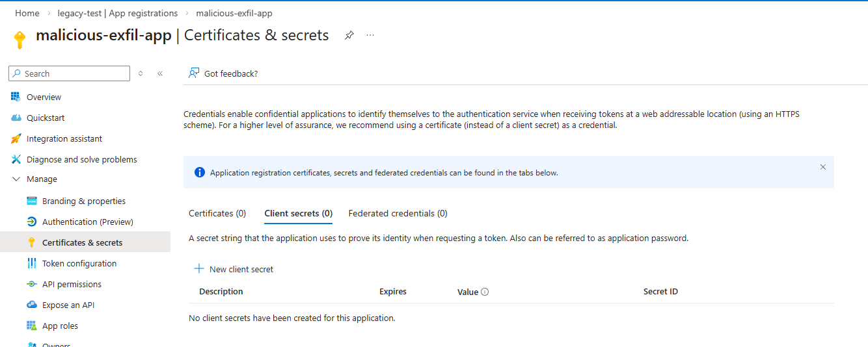Image resolution: width=868 pixels, height=347 pixels.
Task: Sort by the Description column header
Action: (x=221, y=292)
